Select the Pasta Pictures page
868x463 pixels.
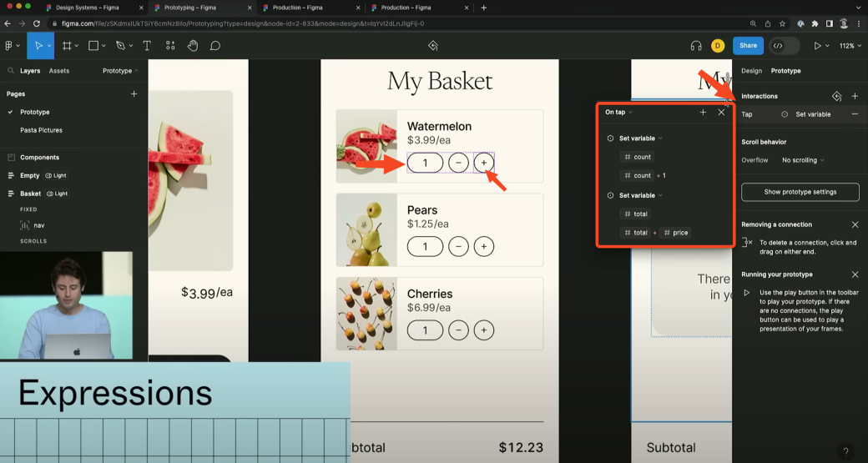[x=41, y=130]
